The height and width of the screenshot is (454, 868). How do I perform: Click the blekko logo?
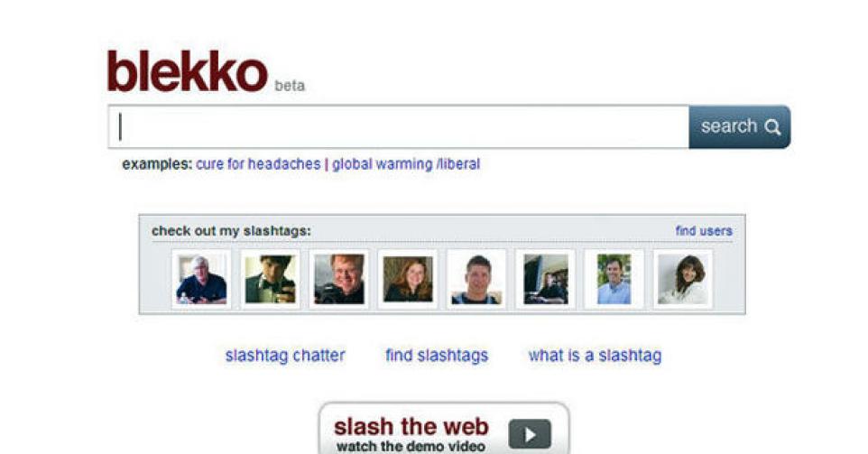tap(187, 71)
